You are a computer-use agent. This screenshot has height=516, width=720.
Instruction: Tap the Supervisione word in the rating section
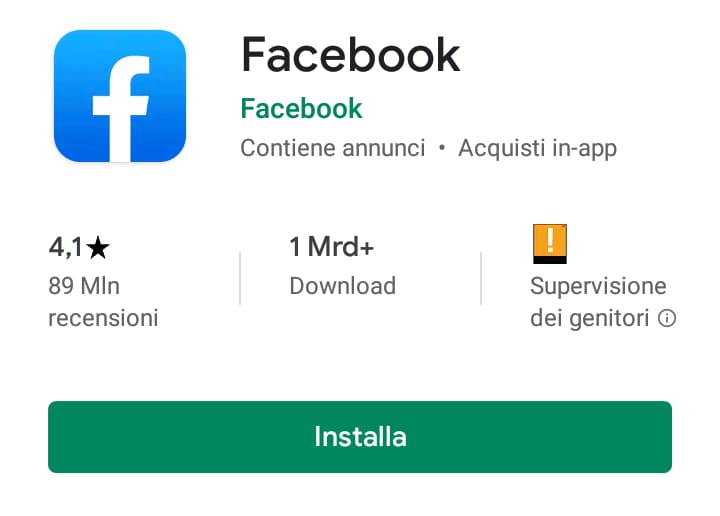pyautogui.click(x=598, y=287)
